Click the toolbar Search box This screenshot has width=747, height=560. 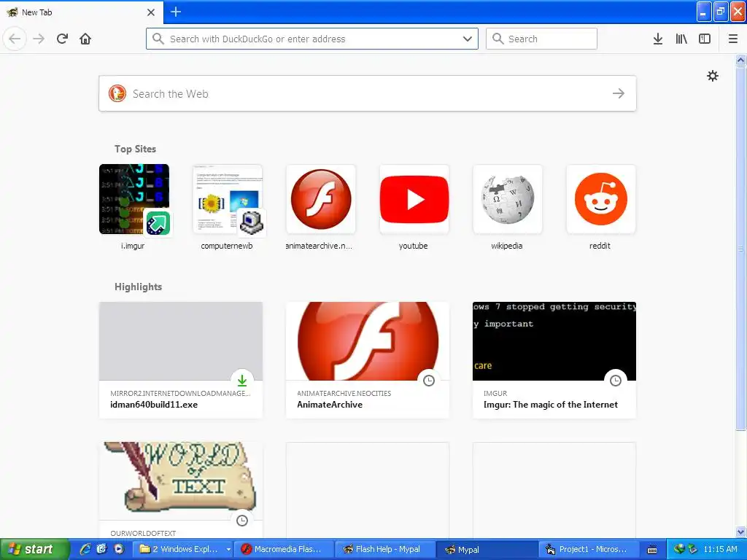542,39
